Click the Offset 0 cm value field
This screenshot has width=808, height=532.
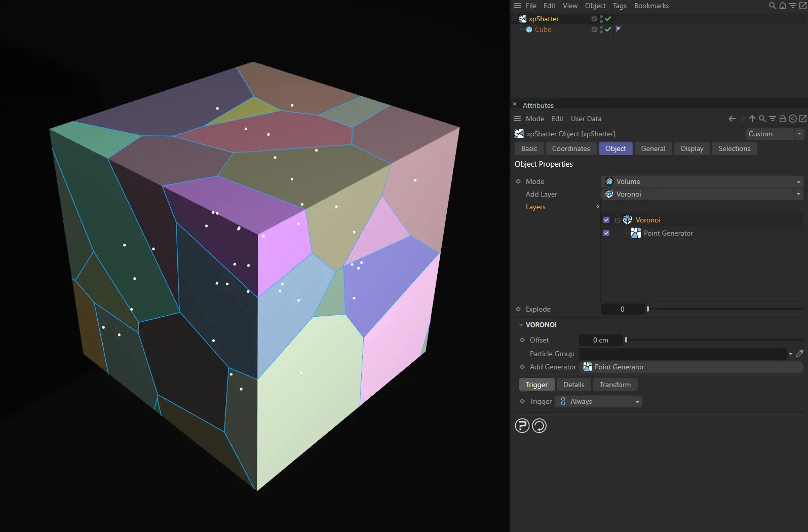click(x=601, y=340)
